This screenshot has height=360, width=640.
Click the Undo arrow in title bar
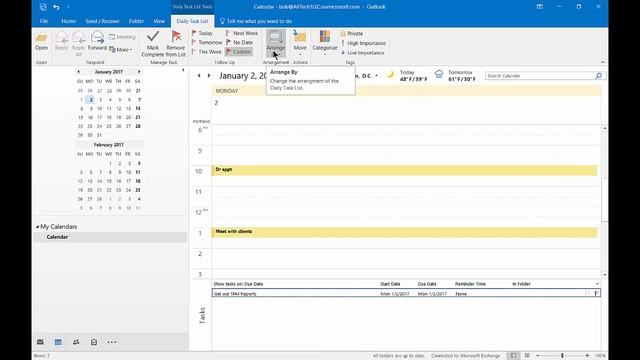(56, 7)
